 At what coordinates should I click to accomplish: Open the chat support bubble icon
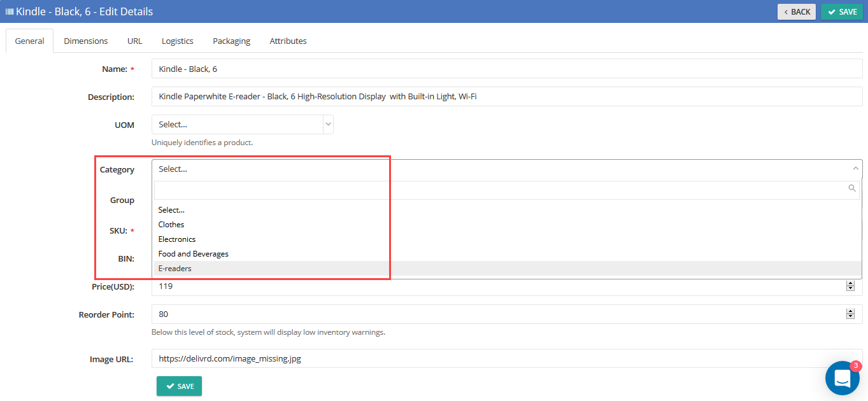point(843,378)
